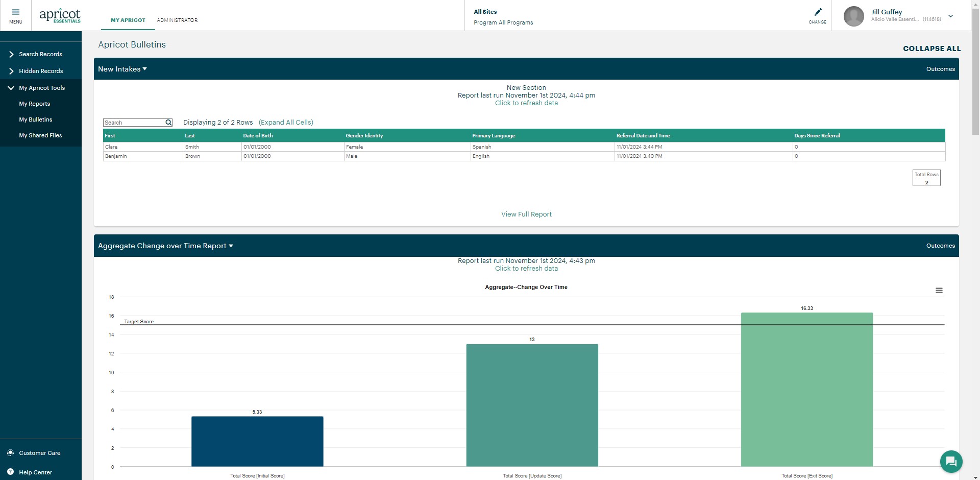Switch to the ADMINISTRATOR tab
The width and height of the screenshot is (980, 480).
(177, 20)
